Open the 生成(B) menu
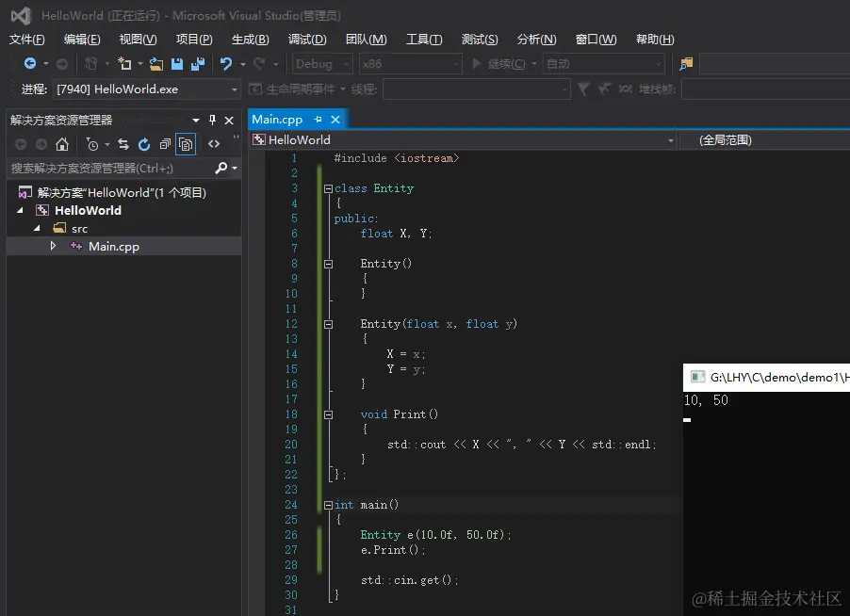 [x=250, y=39]
